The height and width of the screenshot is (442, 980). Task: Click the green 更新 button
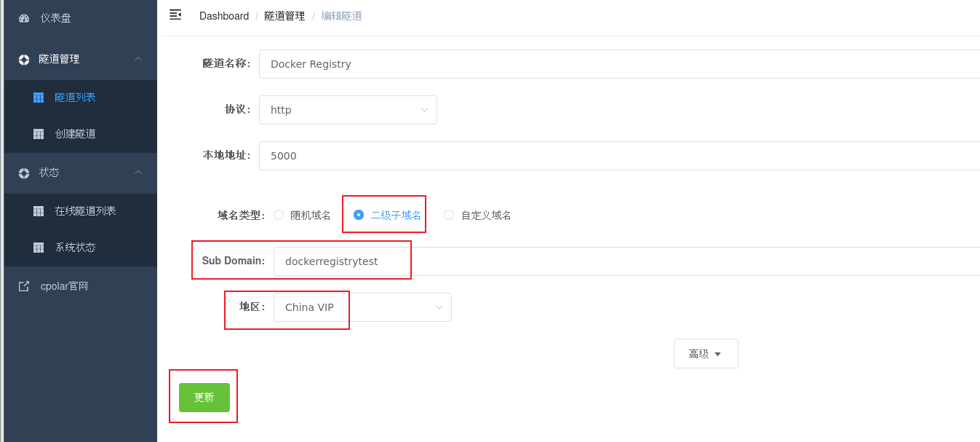204,398
